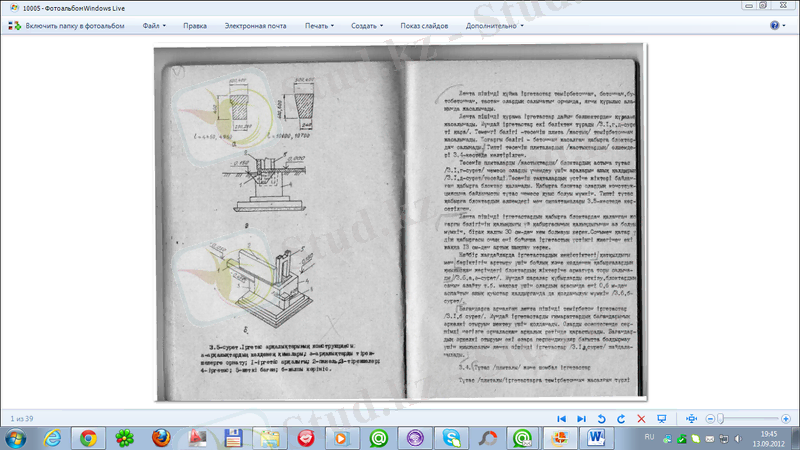Go to the next photo
The image size is (800, 450).
point(580,417)
